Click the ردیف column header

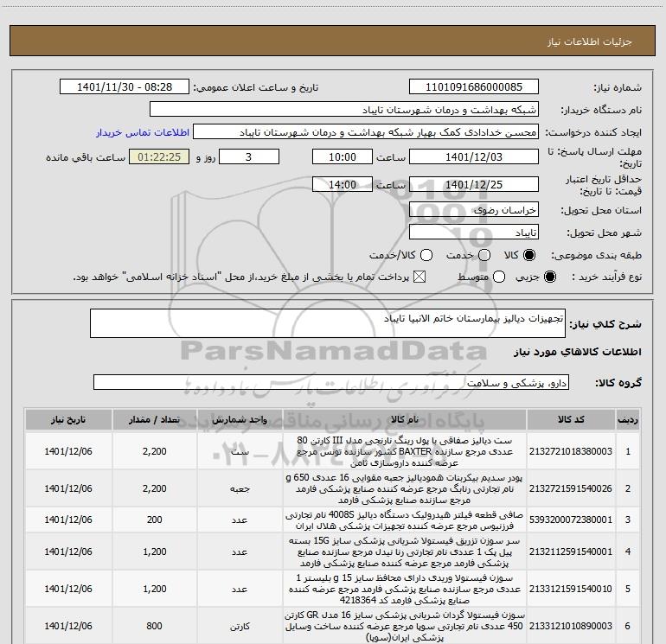coord(628,420)
